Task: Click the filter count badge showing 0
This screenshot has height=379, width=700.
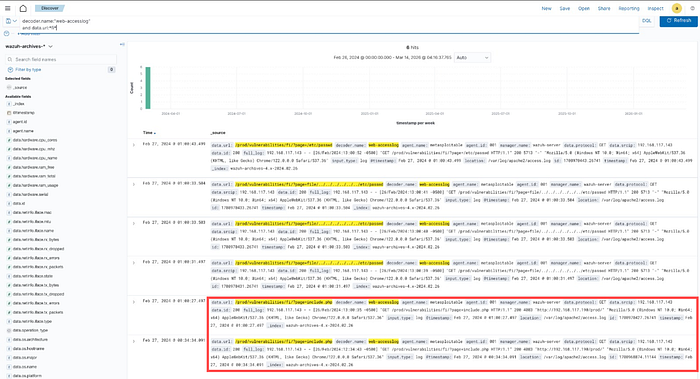Action: (112, 70)
